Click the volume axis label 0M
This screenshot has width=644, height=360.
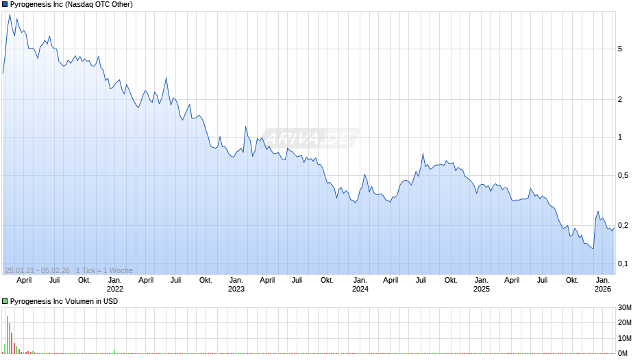pos(623,353)
